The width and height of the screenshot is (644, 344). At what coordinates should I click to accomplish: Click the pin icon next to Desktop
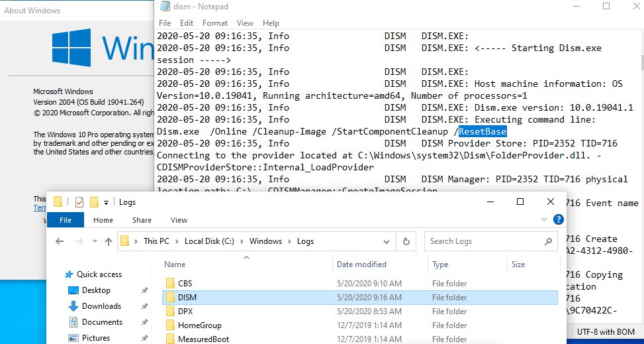pos(144,290)
